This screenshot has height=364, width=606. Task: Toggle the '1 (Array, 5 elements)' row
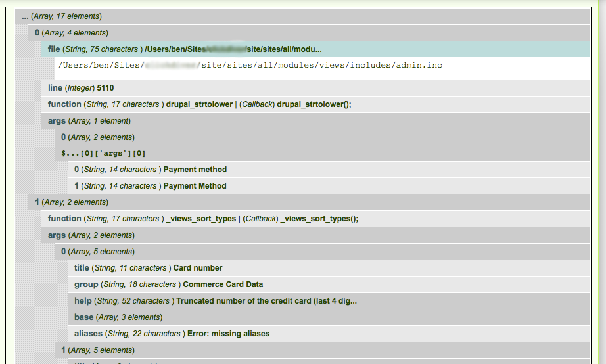[322, 350]
